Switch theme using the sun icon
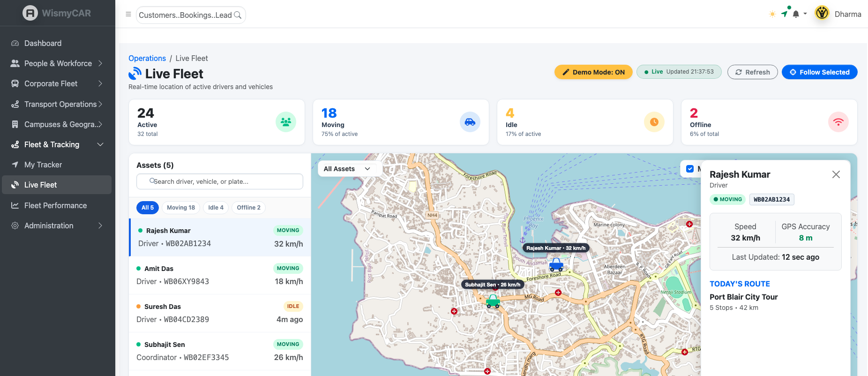Image resolution: width=868 pixels, height=376 pixels. pyautogui.click(x=772, y=14)
